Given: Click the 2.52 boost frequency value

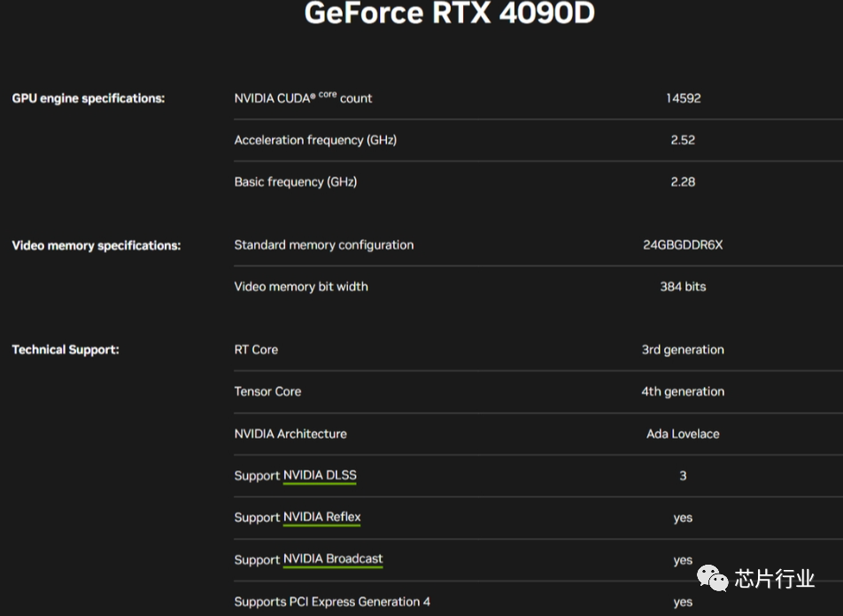Looking at the screenshot, I should [x=683, y=141].
